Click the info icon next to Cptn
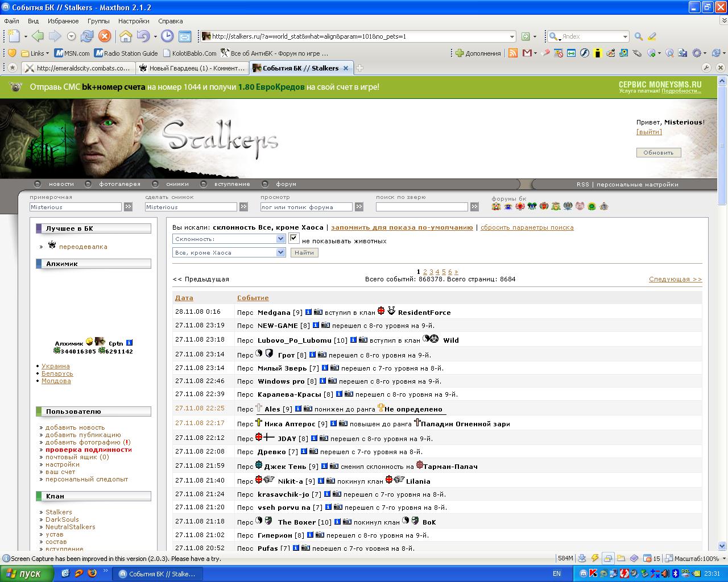The image size is (728, 582). (129, 343)
